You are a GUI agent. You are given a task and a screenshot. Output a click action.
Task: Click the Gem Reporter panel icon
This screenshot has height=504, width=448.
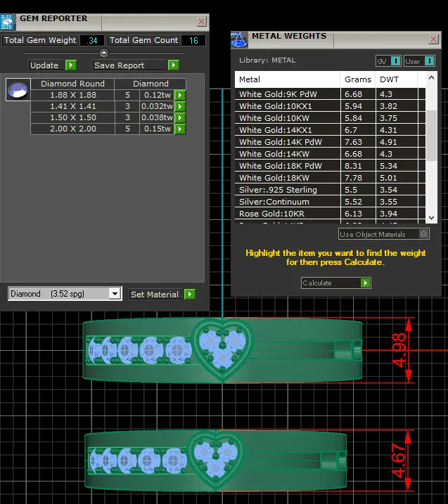click(7, 22)
